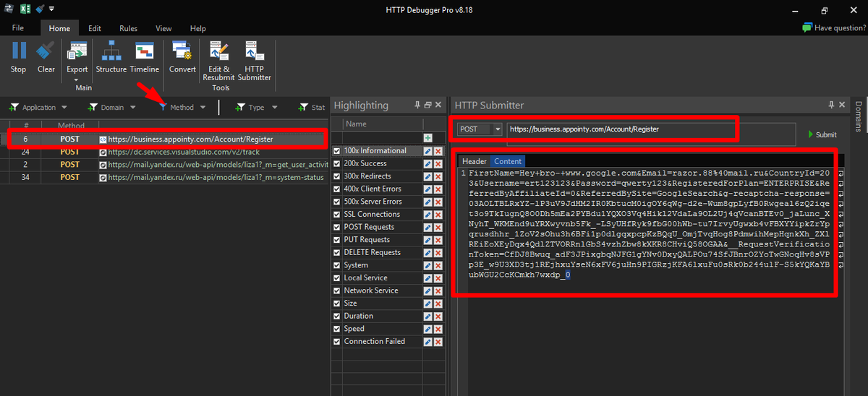Disable the 400x Client Errors rule

point(337,189)
